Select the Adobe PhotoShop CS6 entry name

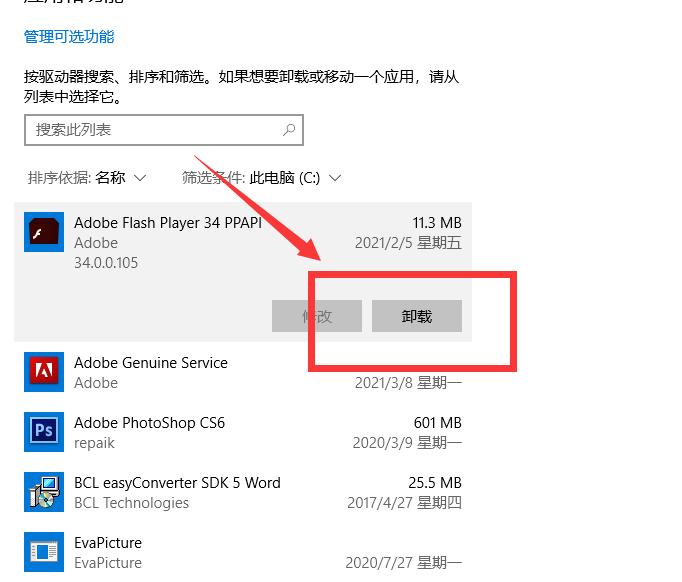click(x=149, y=423)
